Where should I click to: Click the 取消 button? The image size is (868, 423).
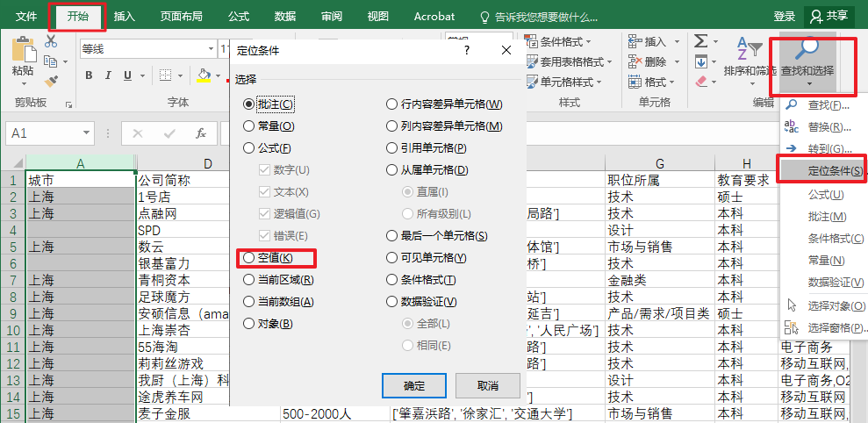488,386
